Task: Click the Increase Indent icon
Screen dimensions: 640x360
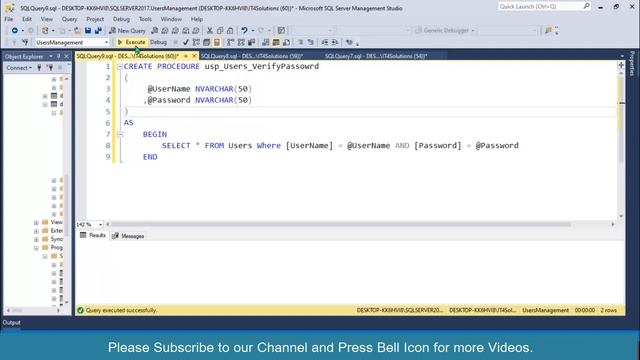Action: 335,42
